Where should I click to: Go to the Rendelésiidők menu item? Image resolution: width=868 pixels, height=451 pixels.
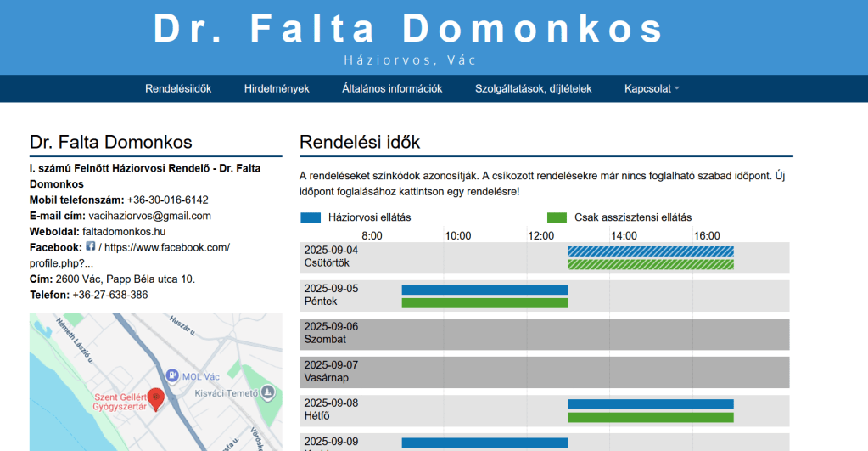click(x=178, y=88)
